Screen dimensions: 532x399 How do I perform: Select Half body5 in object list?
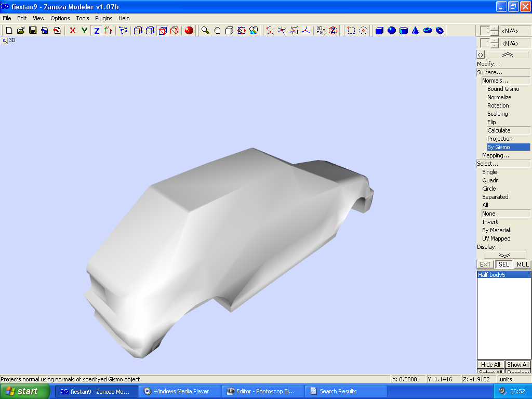click(x=491, y=275)
